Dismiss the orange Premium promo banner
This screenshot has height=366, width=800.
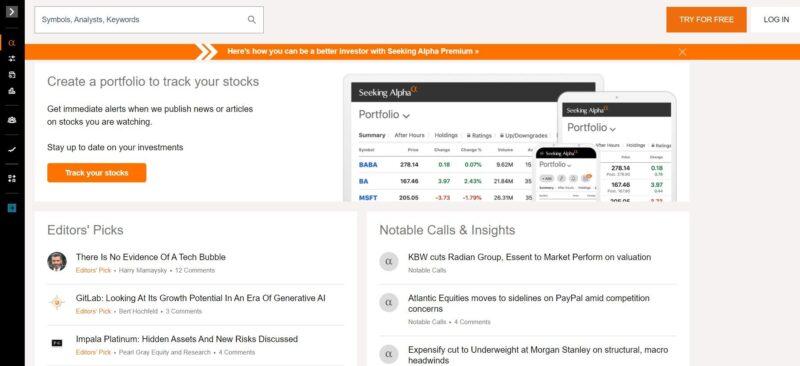click(x=682, y=52)
